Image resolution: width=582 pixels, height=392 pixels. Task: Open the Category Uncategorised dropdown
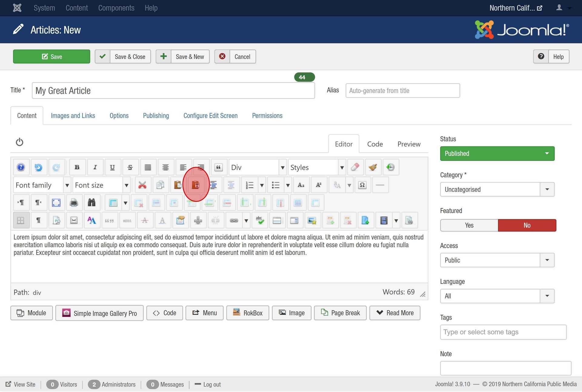[497, 190]
